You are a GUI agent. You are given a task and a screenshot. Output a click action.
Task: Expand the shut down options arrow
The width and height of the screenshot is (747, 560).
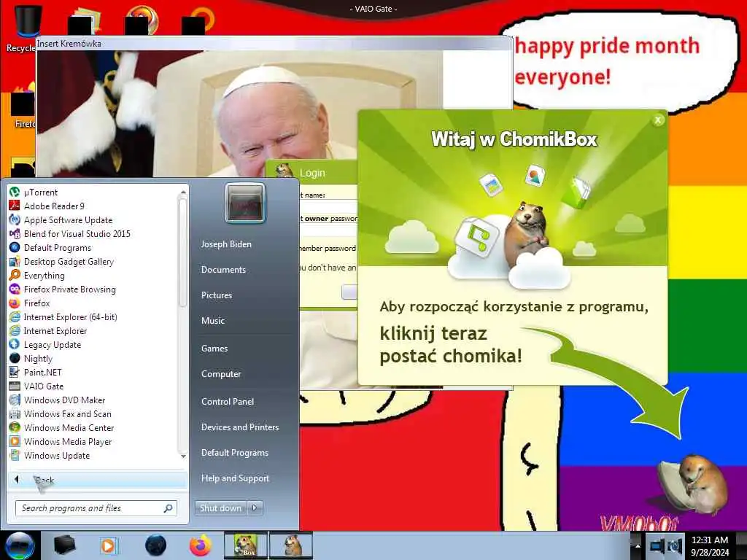pyautogui.click(x=255, y=508)
